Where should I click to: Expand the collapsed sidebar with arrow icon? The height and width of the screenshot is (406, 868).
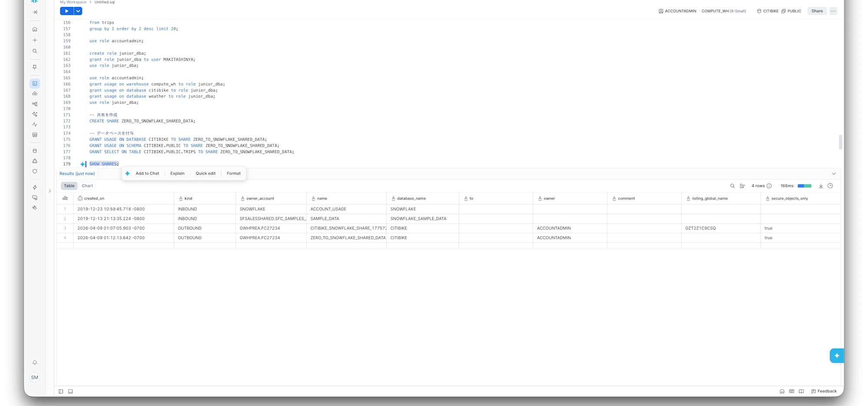tap(35, 12)
